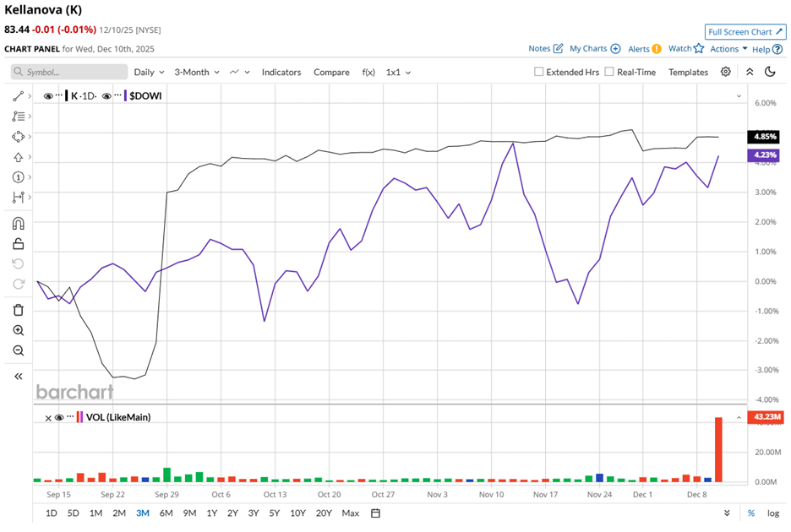Click the collapse toolbar double-chevron icon

pos(750,72)
